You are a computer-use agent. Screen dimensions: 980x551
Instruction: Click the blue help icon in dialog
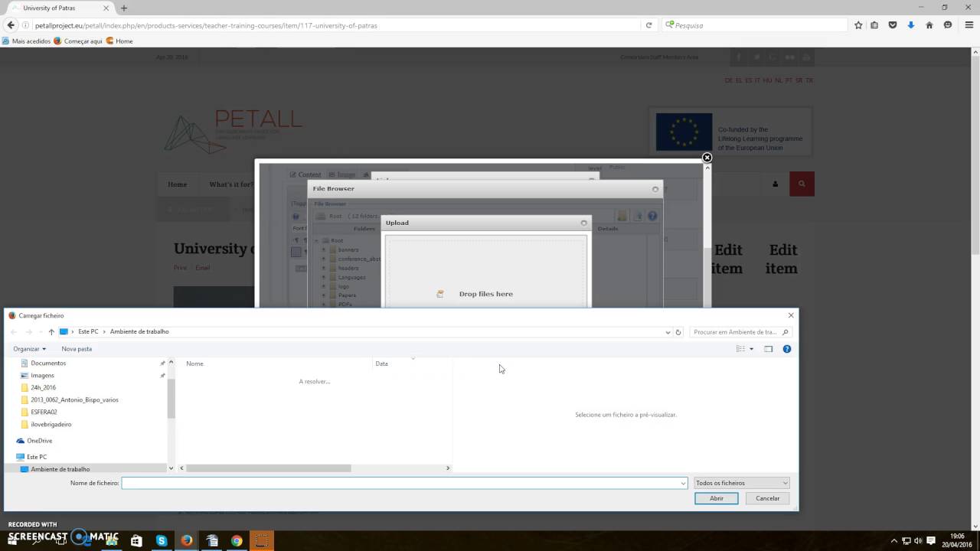[x=786, y=349]
